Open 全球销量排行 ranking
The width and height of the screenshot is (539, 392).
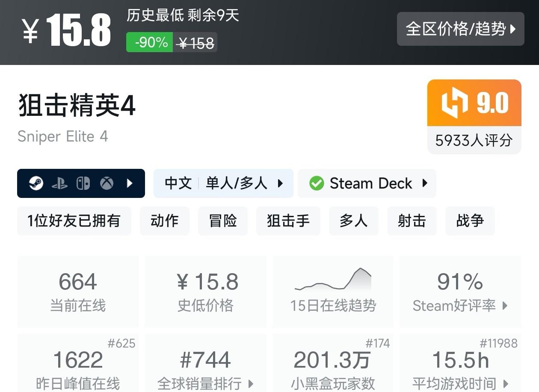(205, 368)
